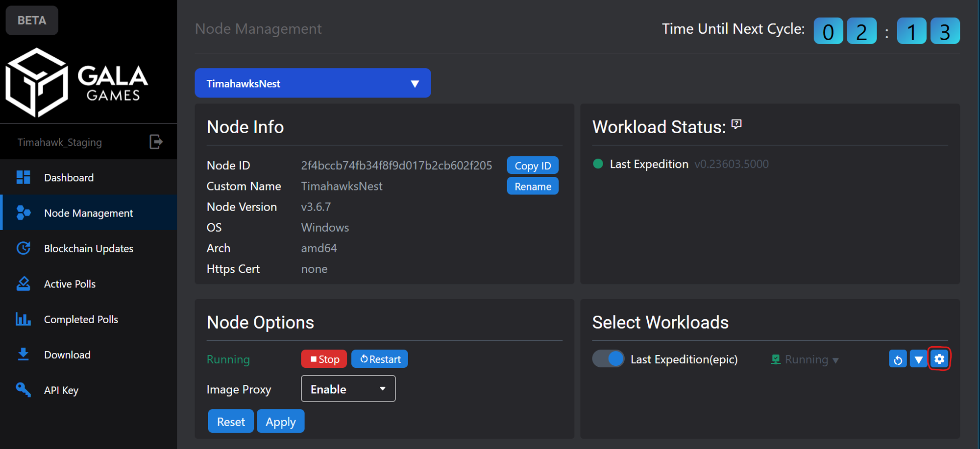The width and height of the screenshot is (980, 449).
Task: Select the Dashboard icon in the sidebar
Action: click(x=23, y=177)
